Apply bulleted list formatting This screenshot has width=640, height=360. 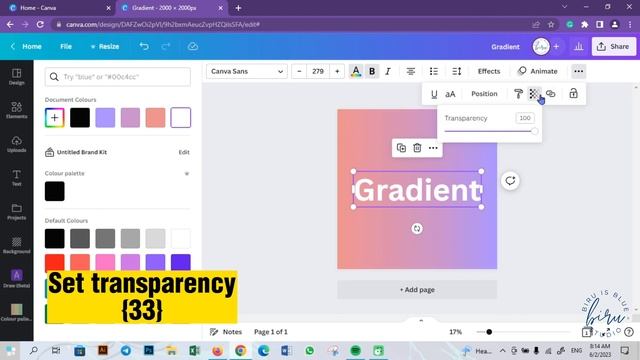(433, 71)
